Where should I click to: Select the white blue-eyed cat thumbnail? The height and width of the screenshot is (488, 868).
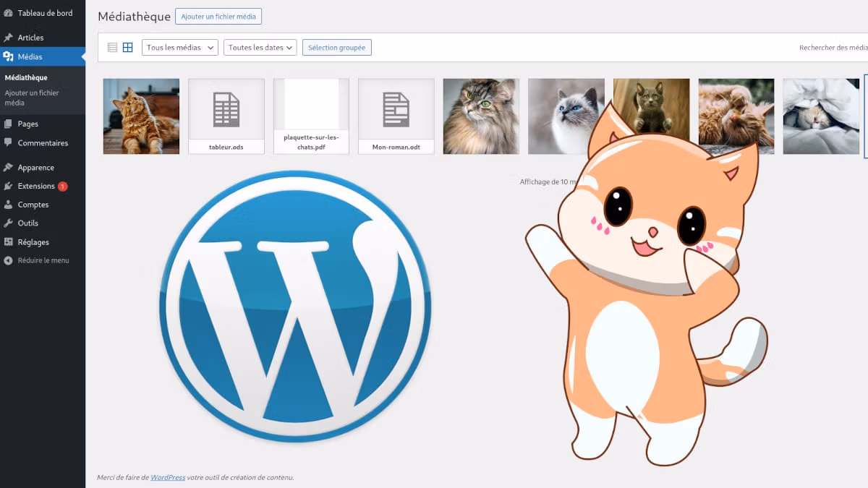tap(566, 116)
